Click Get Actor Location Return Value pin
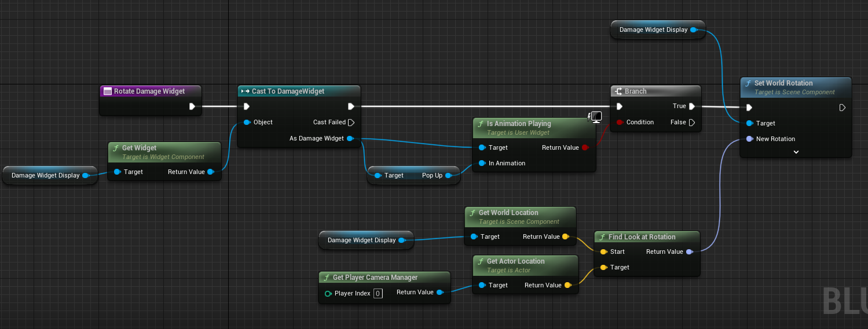The width and height of the screenshot is (868, 329). (x=567, y=285)
